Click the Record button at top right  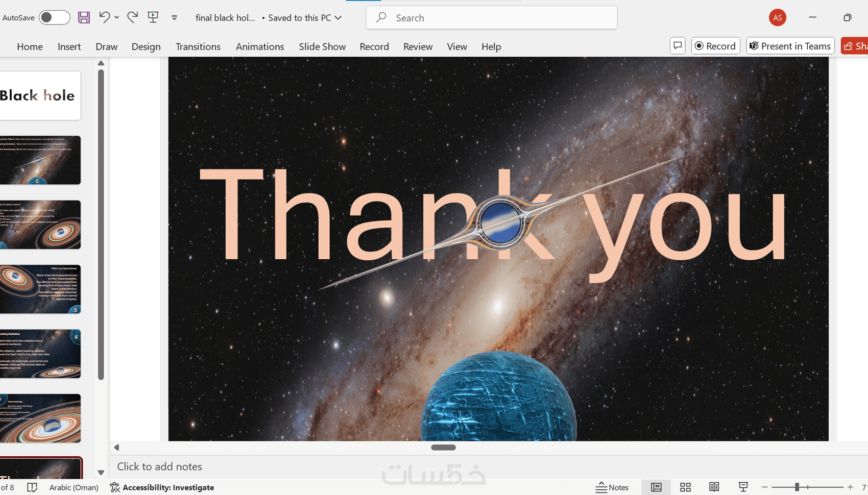(x=716, y=46)
